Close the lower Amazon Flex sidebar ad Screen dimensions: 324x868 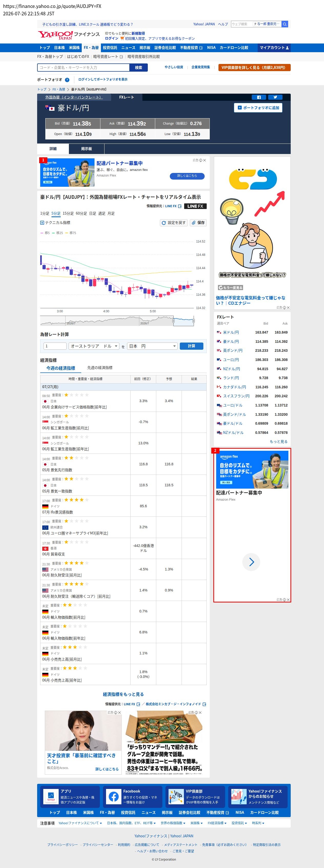288,600
